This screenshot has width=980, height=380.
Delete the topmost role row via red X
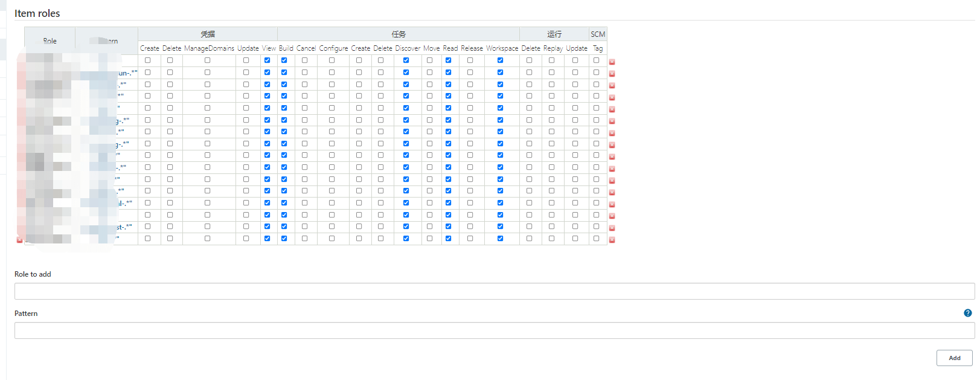tap(612, 62)
